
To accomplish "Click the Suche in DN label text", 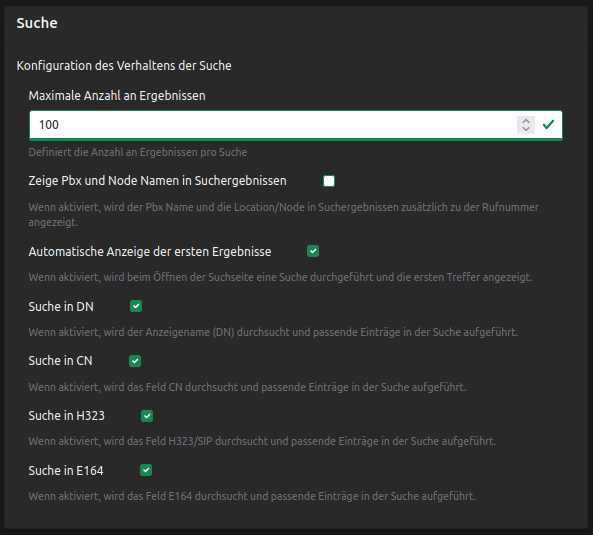I will point(61,307).
